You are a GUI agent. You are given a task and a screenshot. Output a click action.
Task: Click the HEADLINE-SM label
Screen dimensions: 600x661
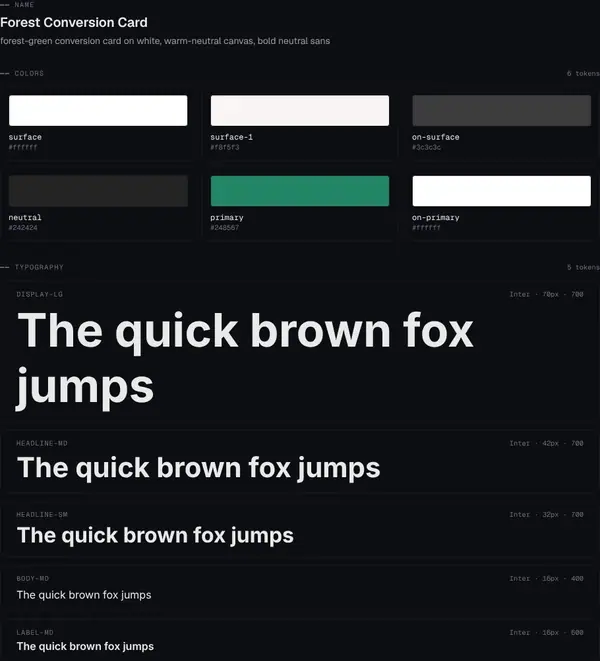42,514
